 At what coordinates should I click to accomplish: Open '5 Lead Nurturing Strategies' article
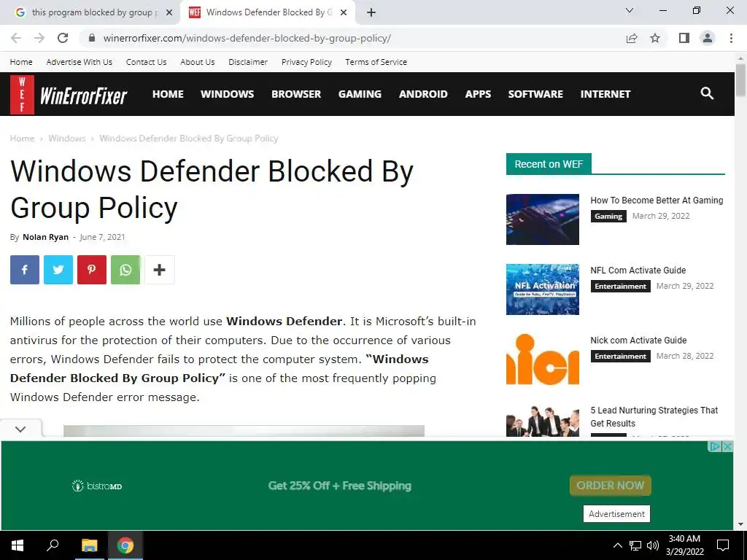[654, 416]
